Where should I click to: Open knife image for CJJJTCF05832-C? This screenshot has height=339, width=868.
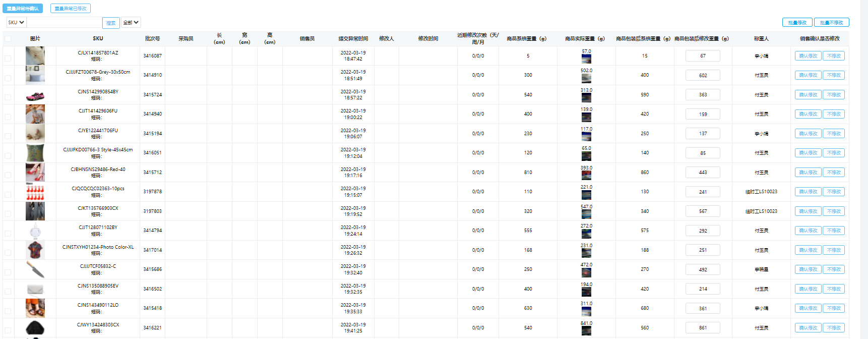pos(35,269)
